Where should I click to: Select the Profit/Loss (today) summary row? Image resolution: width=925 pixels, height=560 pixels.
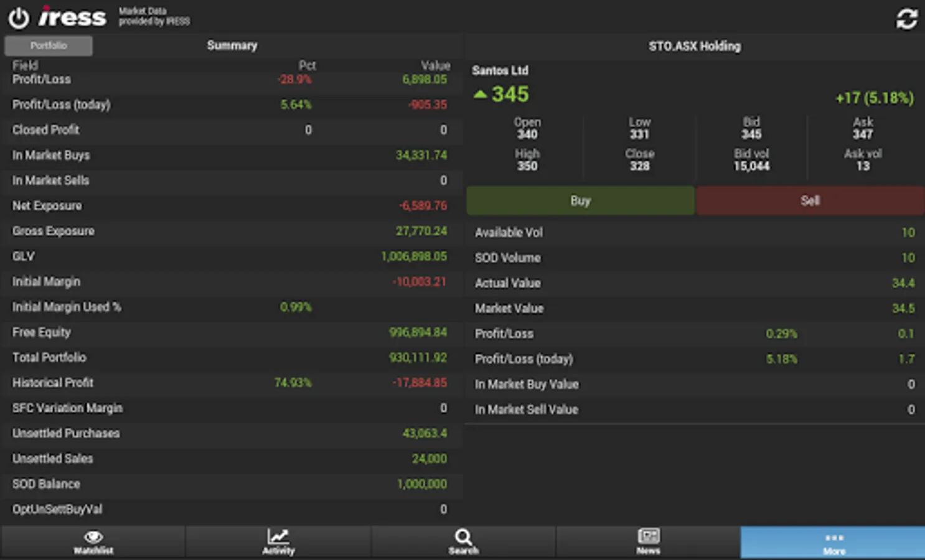[x=232, y=105]
